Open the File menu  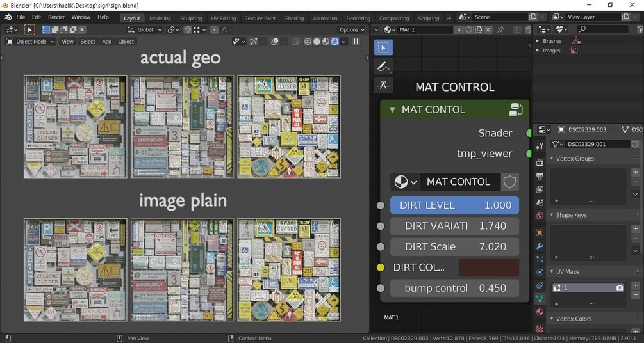tap(21, 17)
